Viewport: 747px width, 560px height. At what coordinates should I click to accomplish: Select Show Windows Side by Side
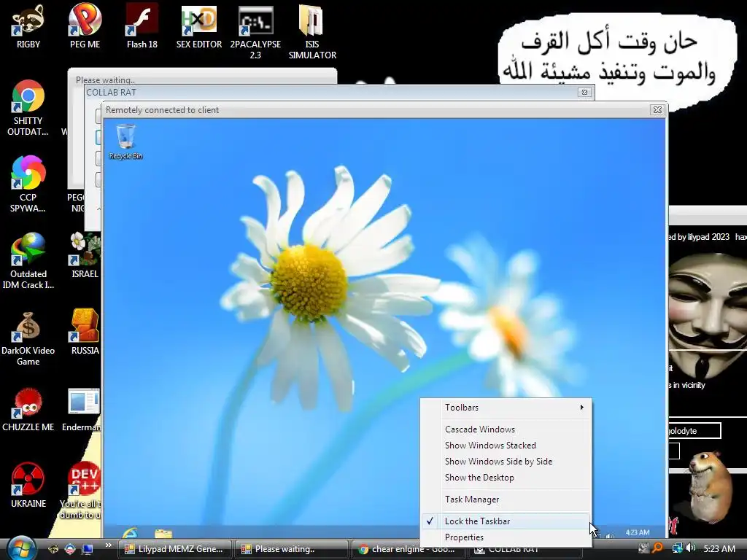click(x=506, y=462)
